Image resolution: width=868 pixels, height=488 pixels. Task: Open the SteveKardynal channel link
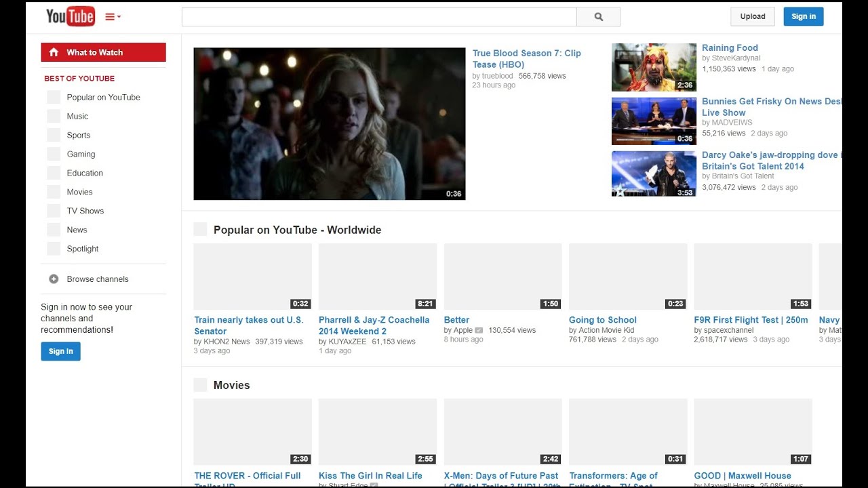pos(736,58)
